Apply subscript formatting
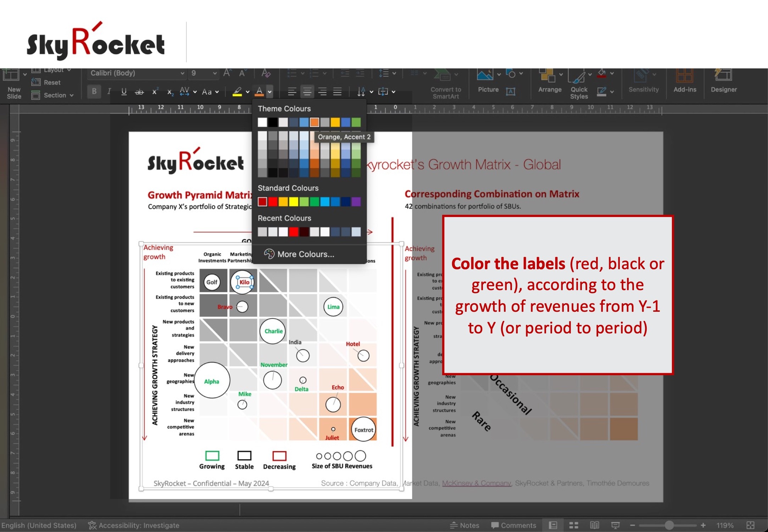This screenshot has height=532, width=768. pyautogui.click(x=170, y=92)
